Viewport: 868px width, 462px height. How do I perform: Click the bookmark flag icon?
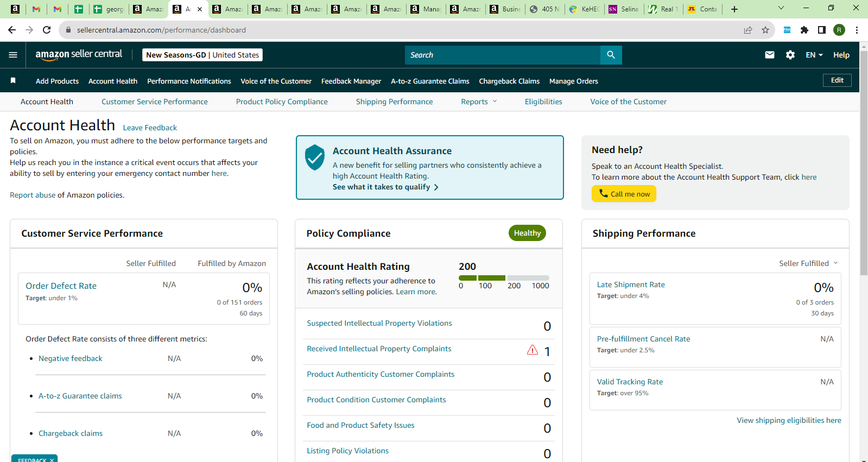point(13,80)
